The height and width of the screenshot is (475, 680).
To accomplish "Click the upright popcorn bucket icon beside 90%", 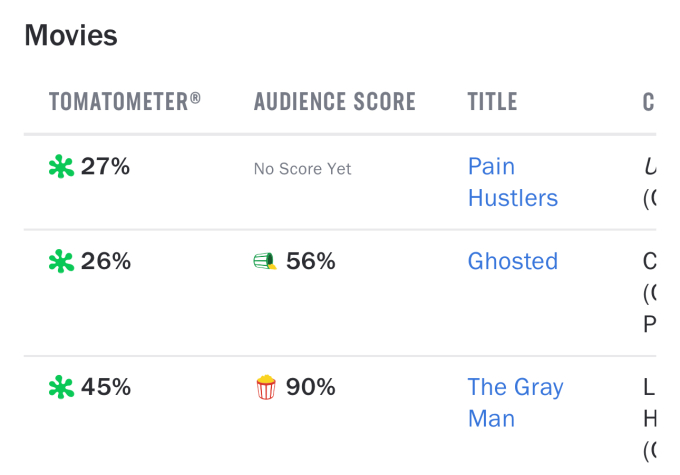I will point(266,387).
